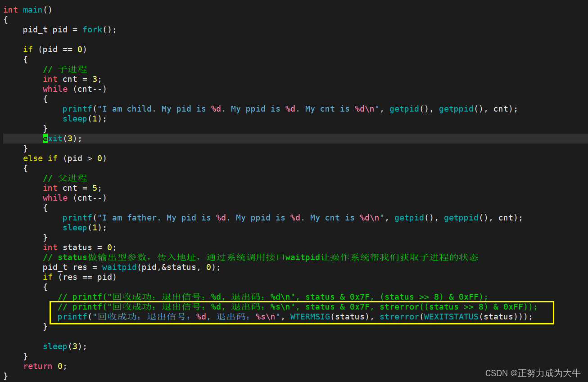Viewport: 588px width, 382px height.
Task: Click 'pid_t res = waitpid' line
Action: coord(132,267)
